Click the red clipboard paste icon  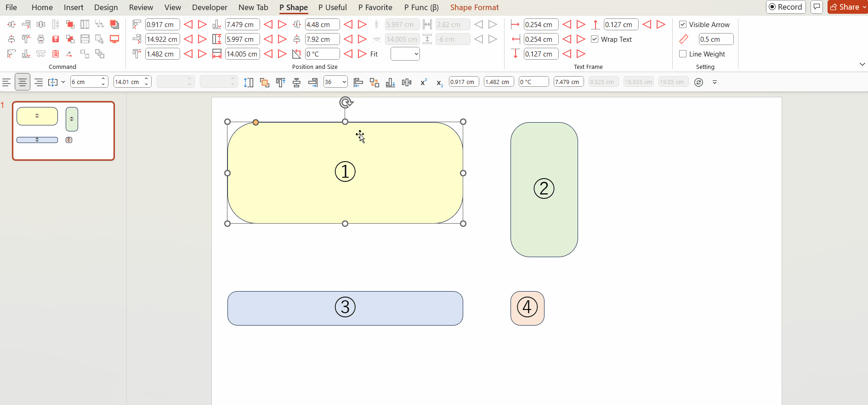(56, 54)
